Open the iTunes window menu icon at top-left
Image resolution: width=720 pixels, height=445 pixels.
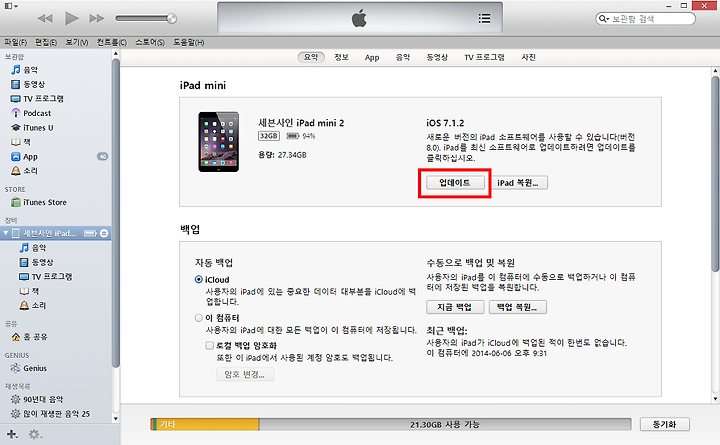click(x=11, y=6)
